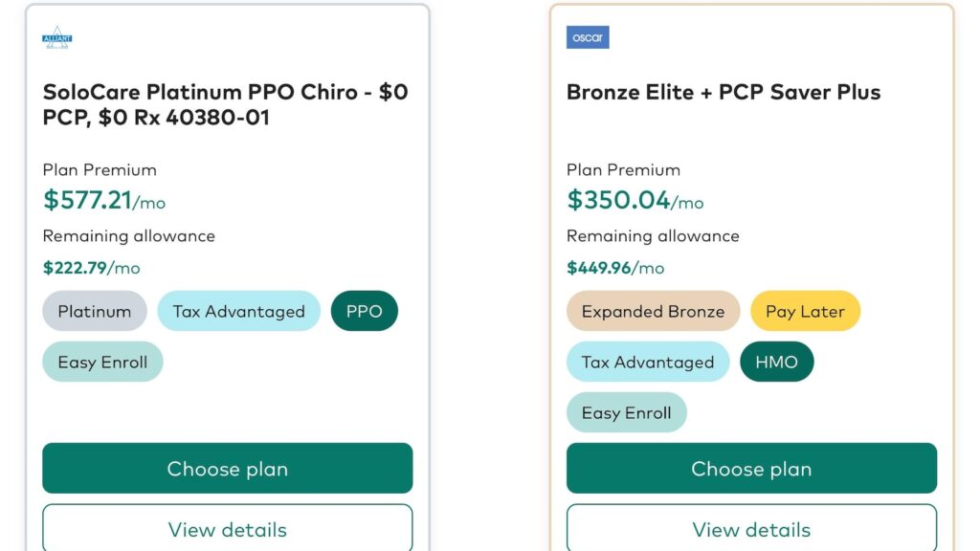Click the $350.04/mo plan premium
Screen dimensions: 980x551
(635, 201)
